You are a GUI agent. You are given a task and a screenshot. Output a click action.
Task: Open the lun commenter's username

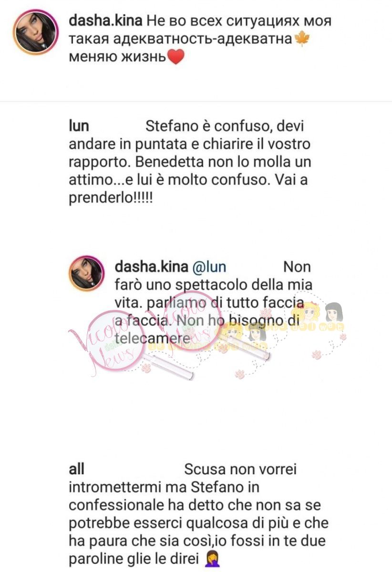79,127
